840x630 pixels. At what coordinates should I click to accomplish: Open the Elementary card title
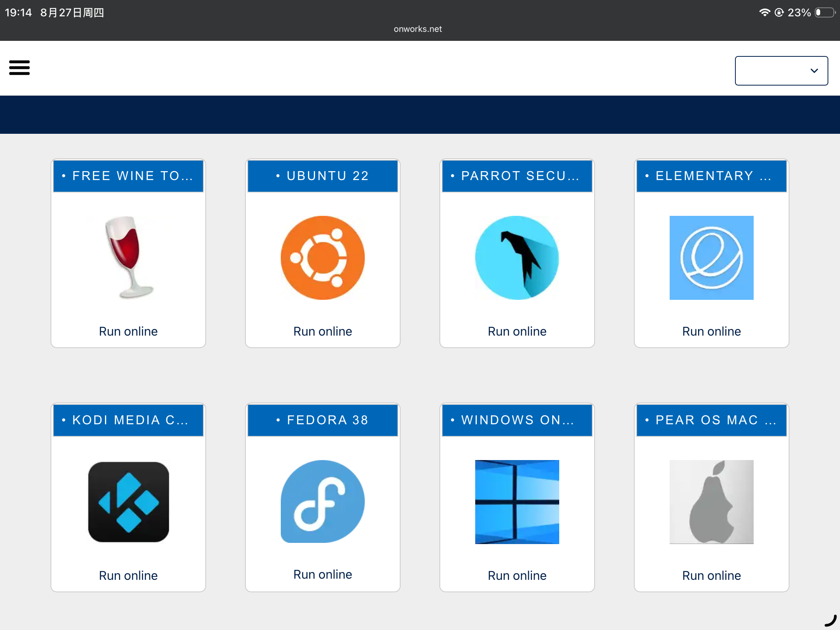(712, 176)
